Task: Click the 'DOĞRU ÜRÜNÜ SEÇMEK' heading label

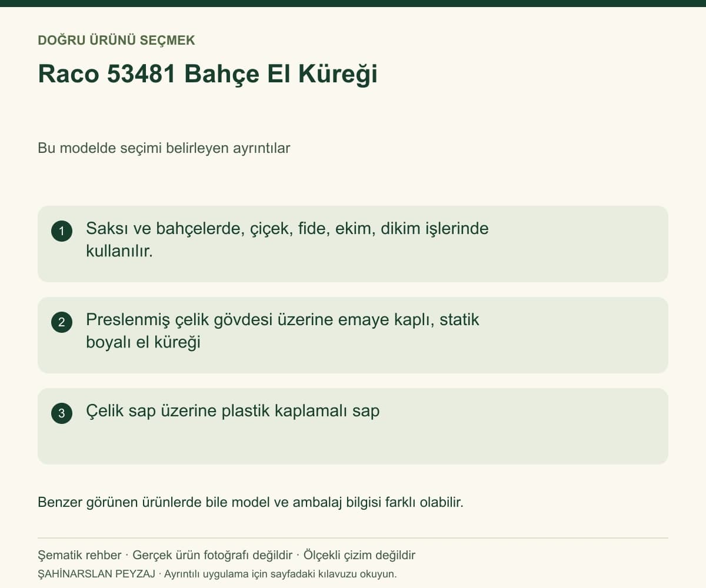Action: pyautogui.click(x=116, y=41)
